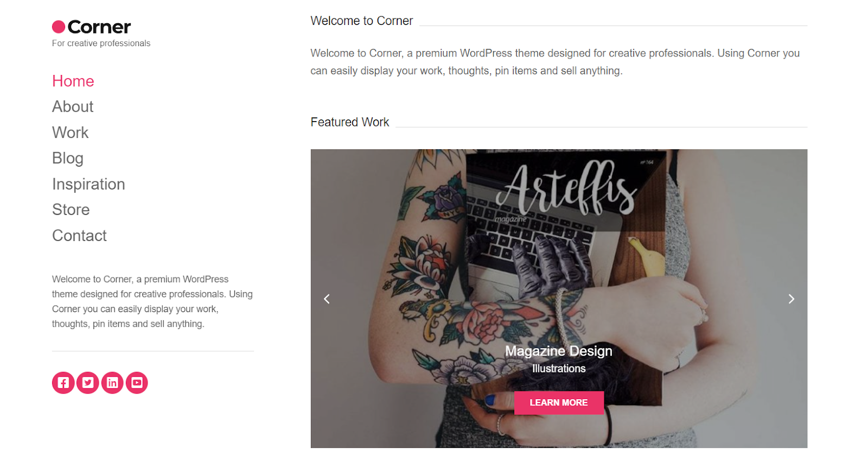Go to the Inspiration page

click(88, 184)
